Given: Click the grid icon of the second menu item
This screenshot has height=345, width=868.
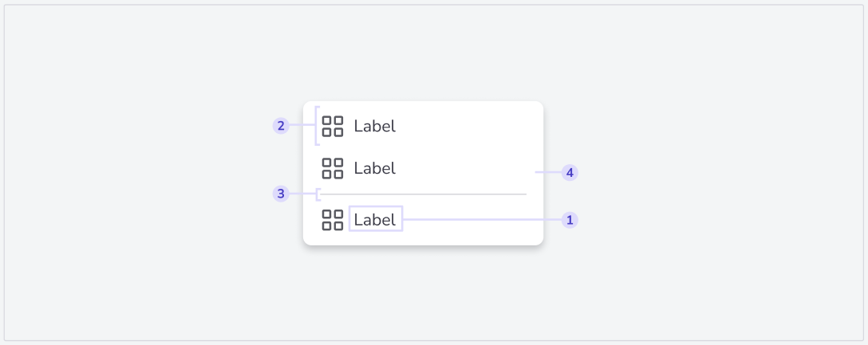Looking at the screenshot, I should click(333, 168).
